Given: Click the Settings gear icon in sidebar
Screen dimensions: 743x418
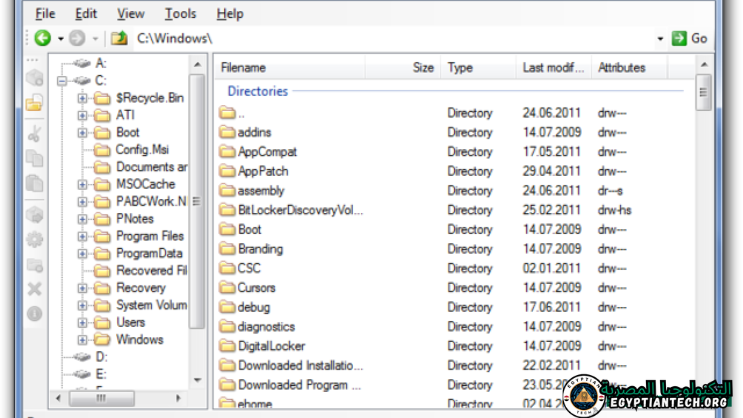Looking at the screenshot, I should [34, 239].
